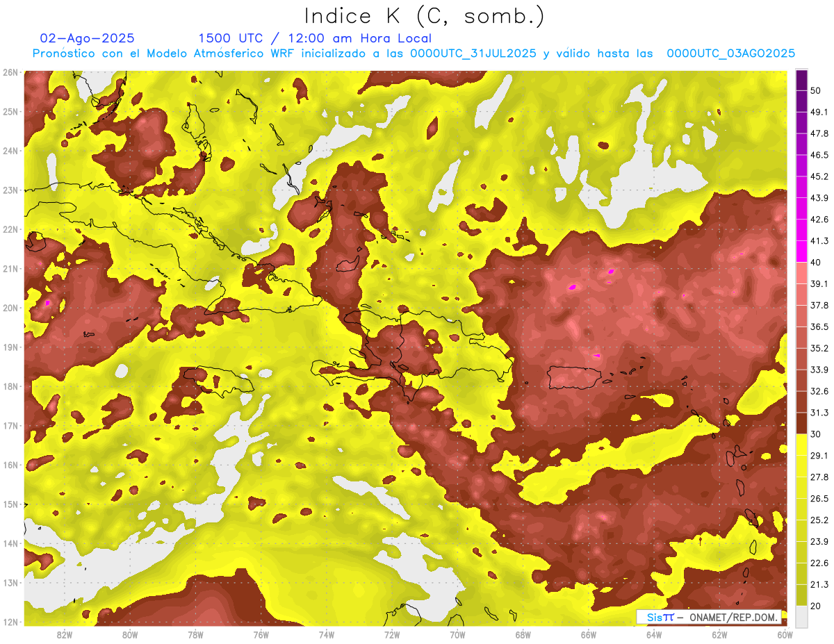The width and height of the screenshot is (834, 644).
Task: Click the "50" value on the color scale
Action: (817, 91)
